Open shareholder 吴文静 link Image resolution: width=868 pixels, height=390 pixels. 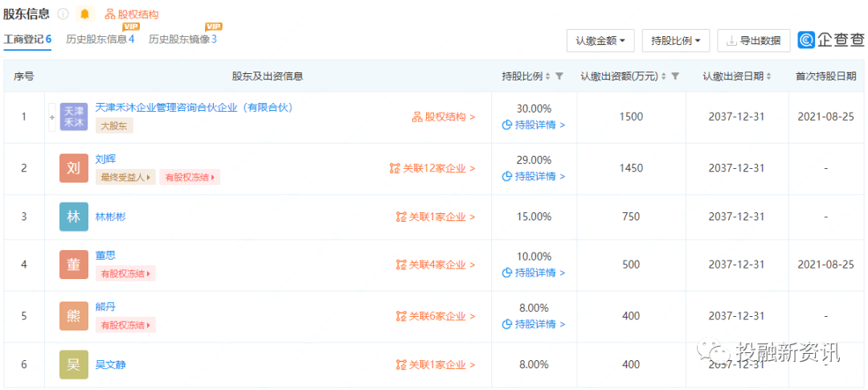tap(111, 364)
